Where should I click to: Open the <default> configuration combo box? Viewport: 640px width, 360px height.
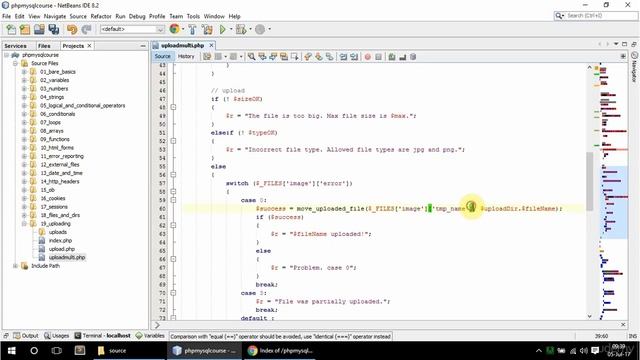132,29
